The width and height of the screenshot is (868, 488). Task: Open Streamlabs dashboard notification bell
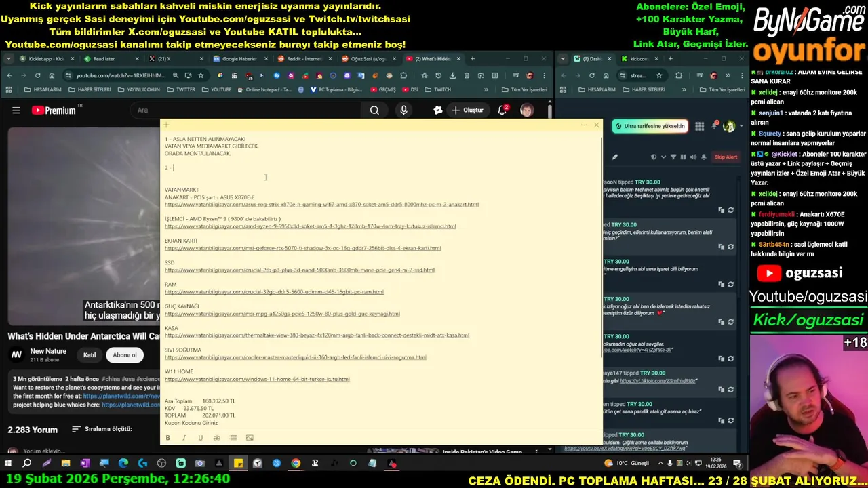[714, 126]
